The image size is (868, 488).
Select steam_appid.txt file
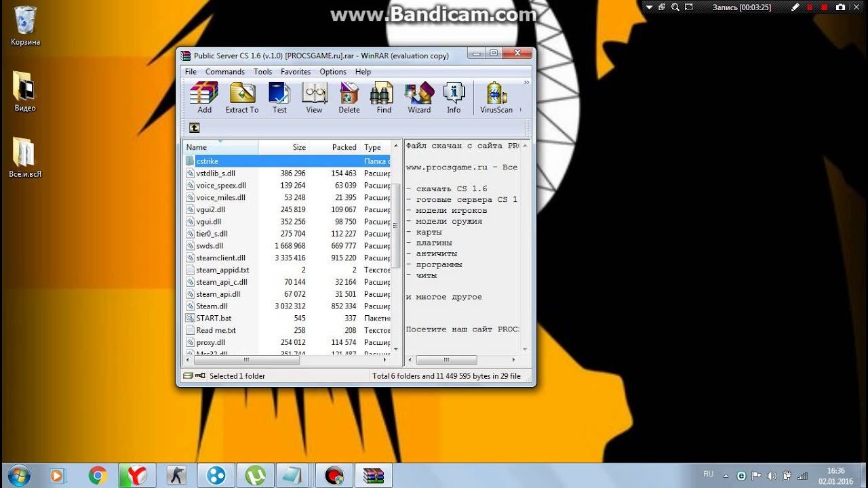(287, 270)
